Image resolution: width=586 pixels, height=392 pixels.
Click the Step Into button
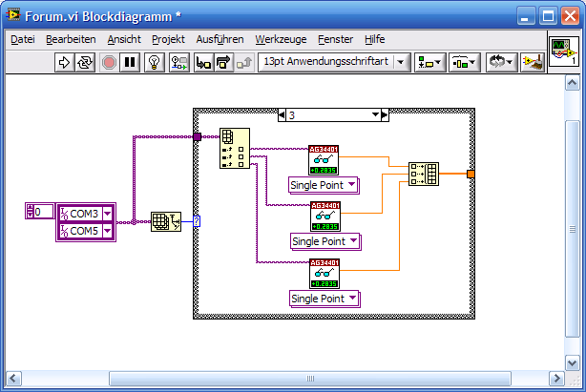(203, 62)
